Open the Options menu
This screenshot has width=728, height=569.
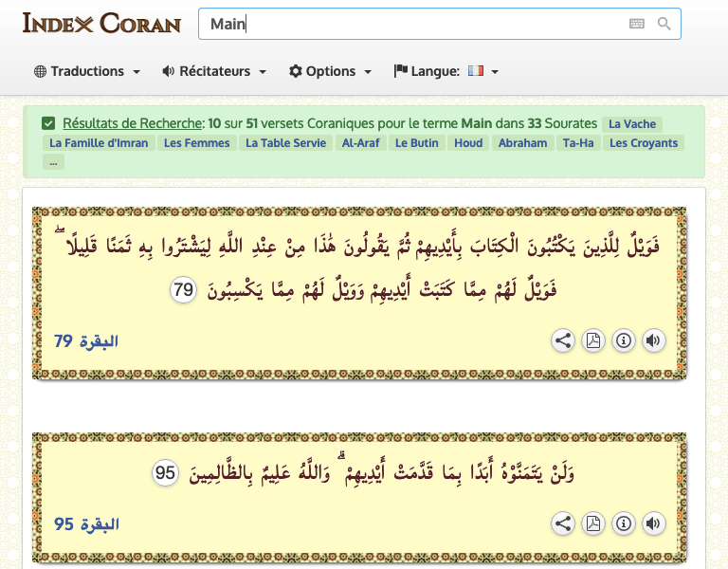330,71
